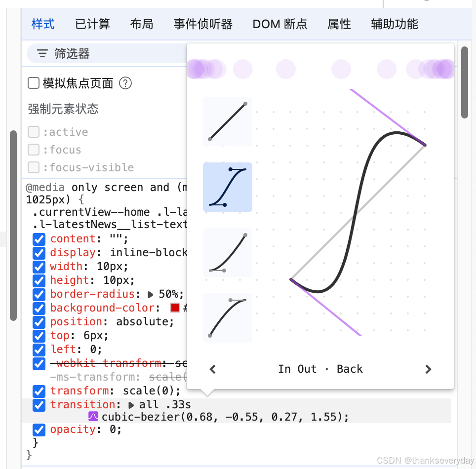This screenshot has width=476, height=469.
Task: Switch to the 布局 tab
Action: click(x=141, y=24)
